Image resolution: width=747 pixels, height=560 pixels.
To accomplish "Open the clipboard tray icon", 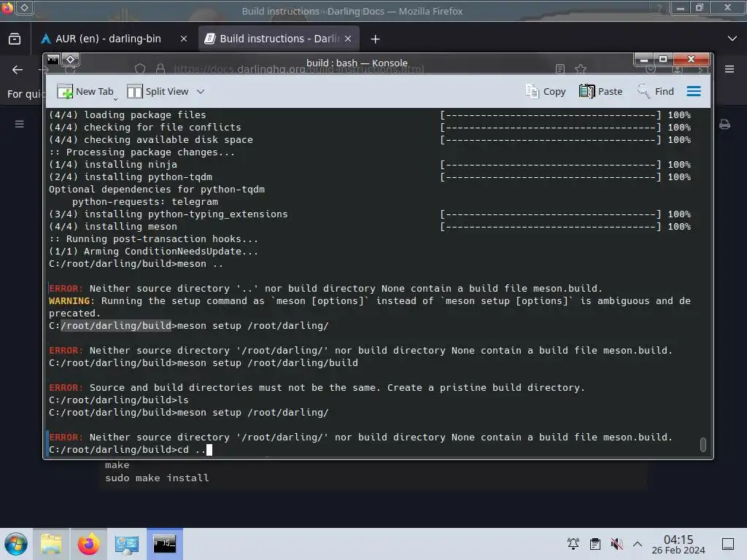I will point(595,544).
